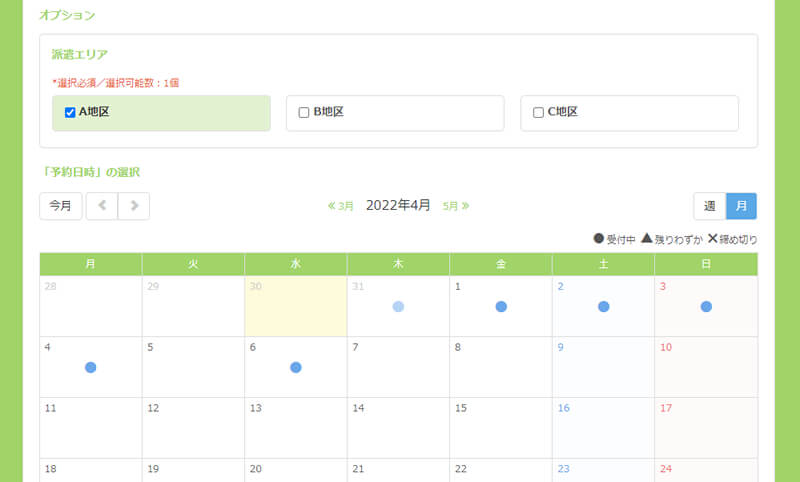Screen dimensions: 800x482
Task: Advance calendar with right arrow button
Action: tap(134, 206)
